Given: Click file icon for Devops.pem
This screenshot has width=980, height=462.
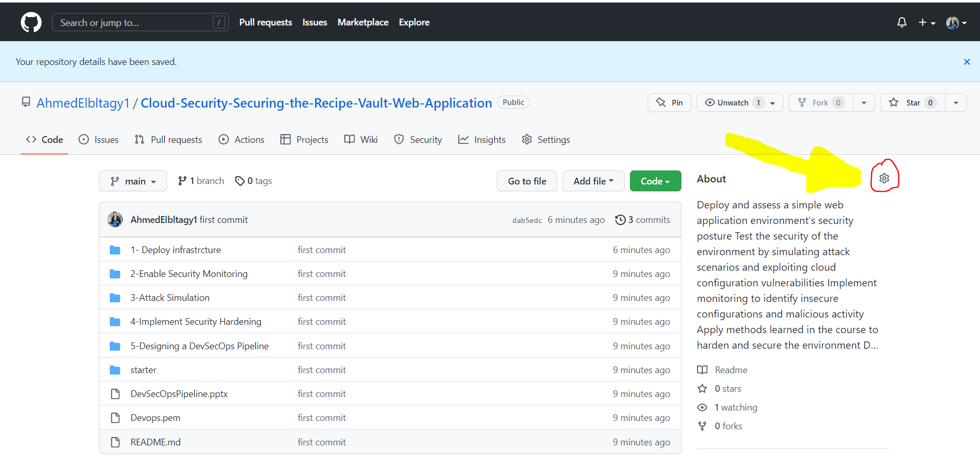Looking at the screenshot, I should tap(115, 418).
